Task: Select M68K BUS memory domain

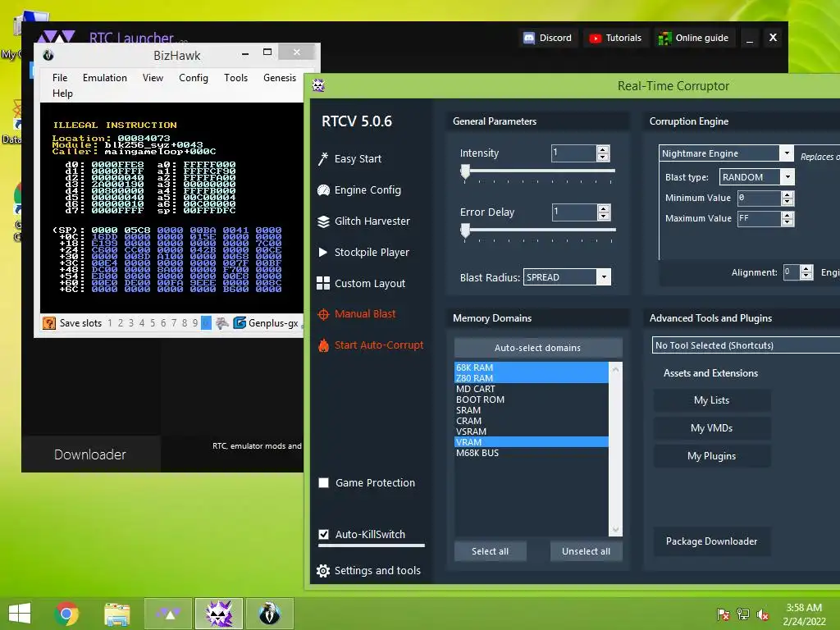Action: 531,453
